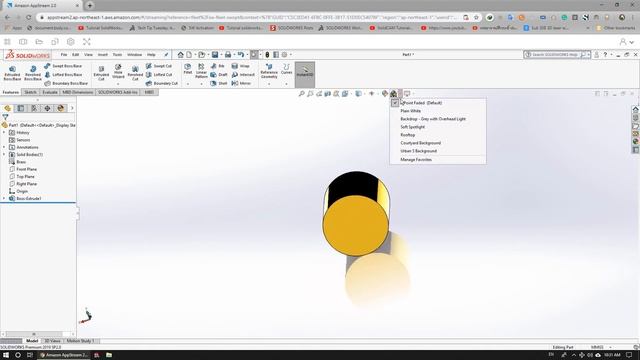Click the Zoom to Fit icon
The image size is (640, 360).
[301, 94]
